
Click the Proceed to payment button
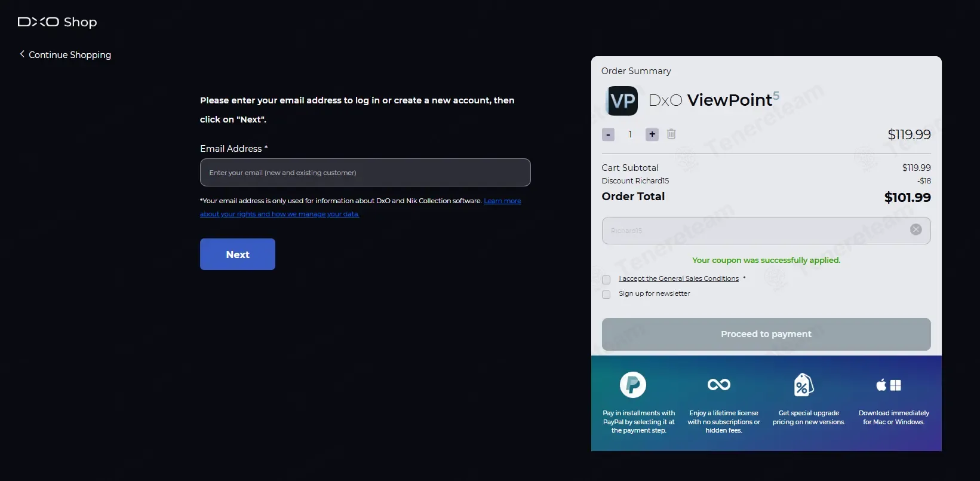tap(766, 334)
